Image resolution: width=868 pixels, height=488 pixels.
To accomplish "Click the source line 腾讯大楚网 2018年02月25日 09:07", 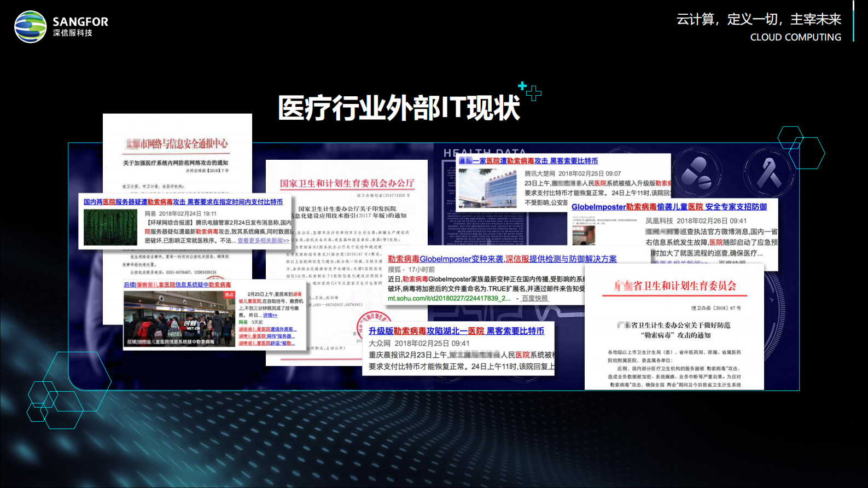I will 573,173.
